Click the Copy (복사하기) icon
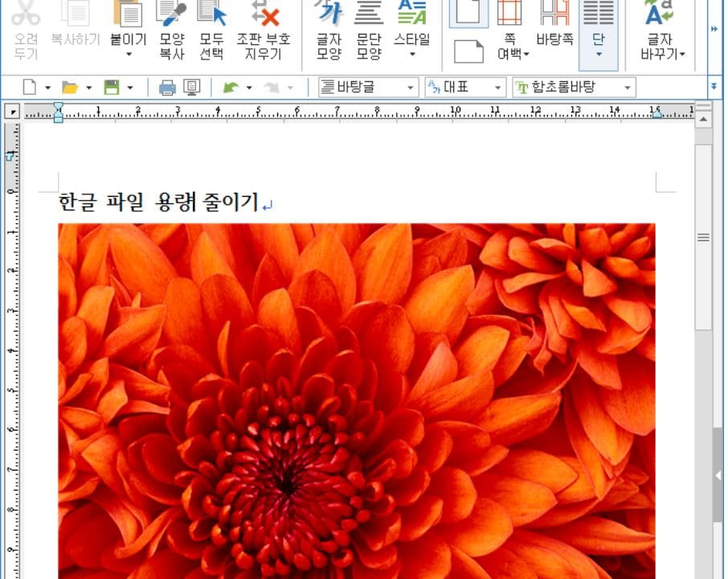This screenshot has width=728, height=579. click(x=76, y=14)
